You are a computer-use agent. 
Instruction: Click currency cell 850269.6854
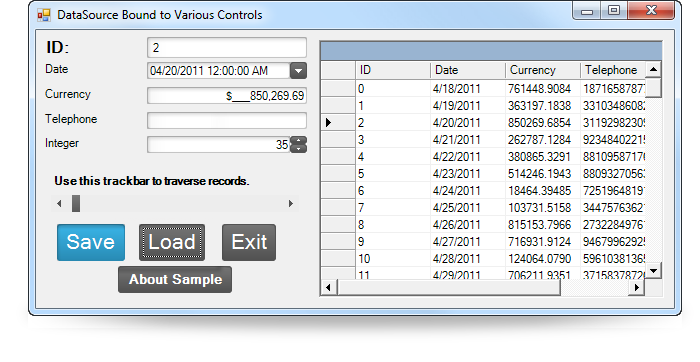(543, 122)
